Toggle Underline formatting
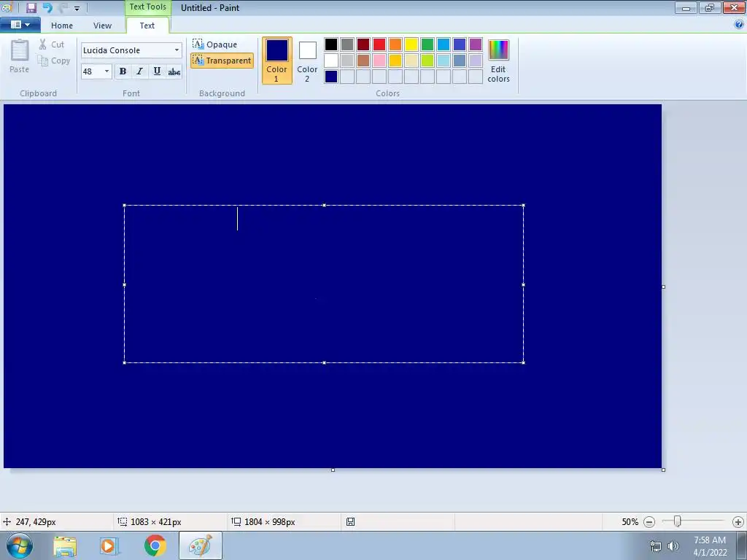The image size is (747, 560). [157, 71]
